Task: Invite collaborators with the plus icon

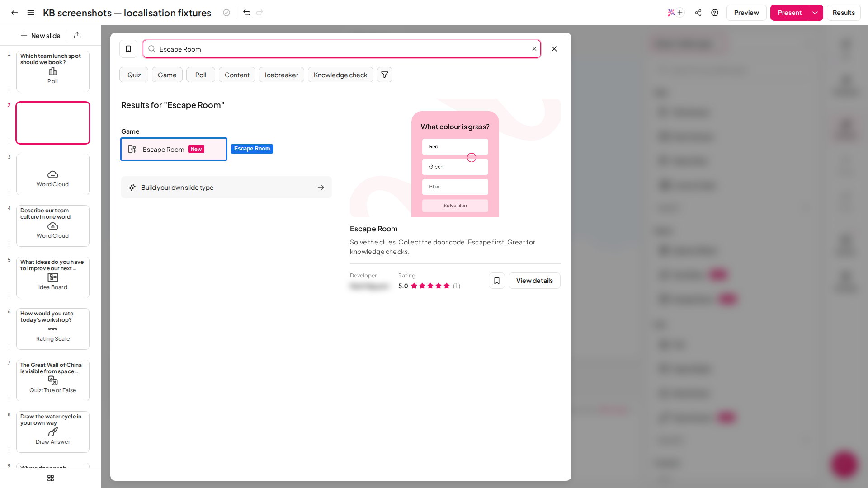Action: 679,13
